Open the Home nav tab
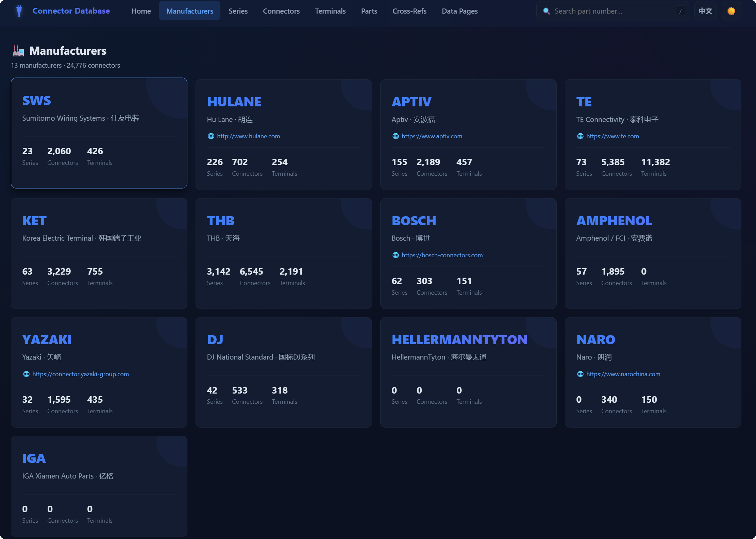 [141, 11]
